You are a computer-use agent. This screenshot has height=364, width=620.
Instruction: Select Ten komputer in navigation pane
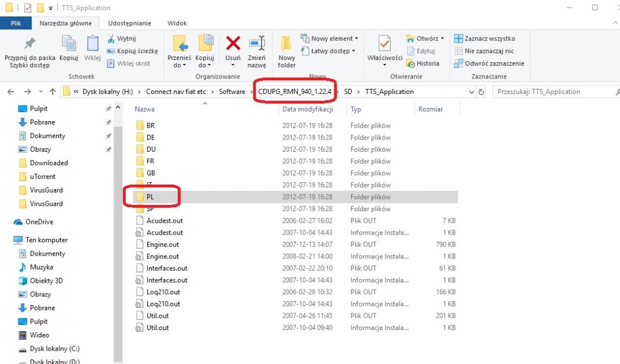point(46,240)
